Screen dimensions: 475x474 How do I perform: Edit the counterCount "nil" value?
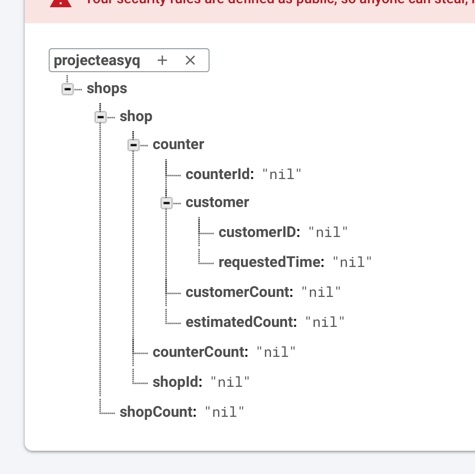point(276,352)
